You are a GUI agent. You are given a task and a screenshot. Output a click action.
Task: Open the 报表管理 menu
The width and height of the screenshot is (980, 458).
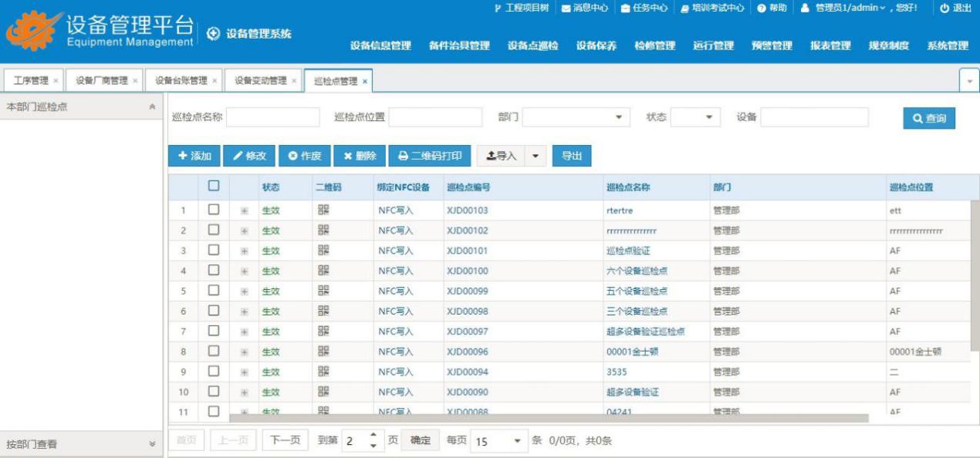pos(830,45)
